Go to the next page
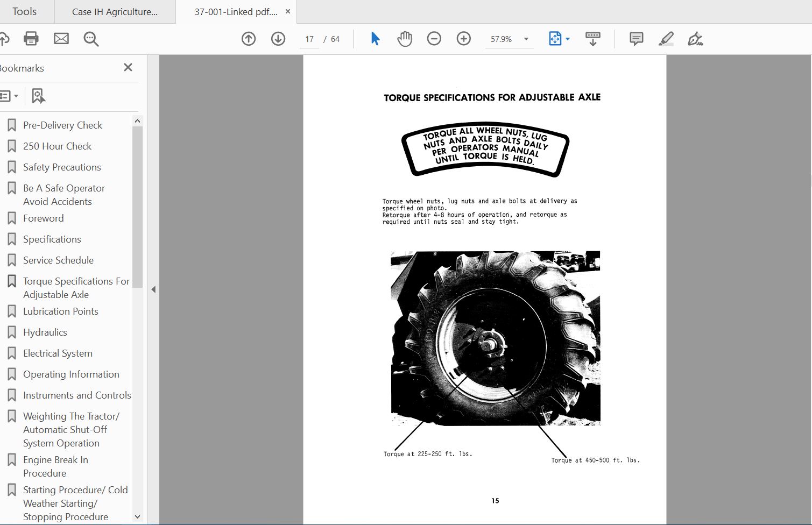The image size is (812, 525). 278,38
